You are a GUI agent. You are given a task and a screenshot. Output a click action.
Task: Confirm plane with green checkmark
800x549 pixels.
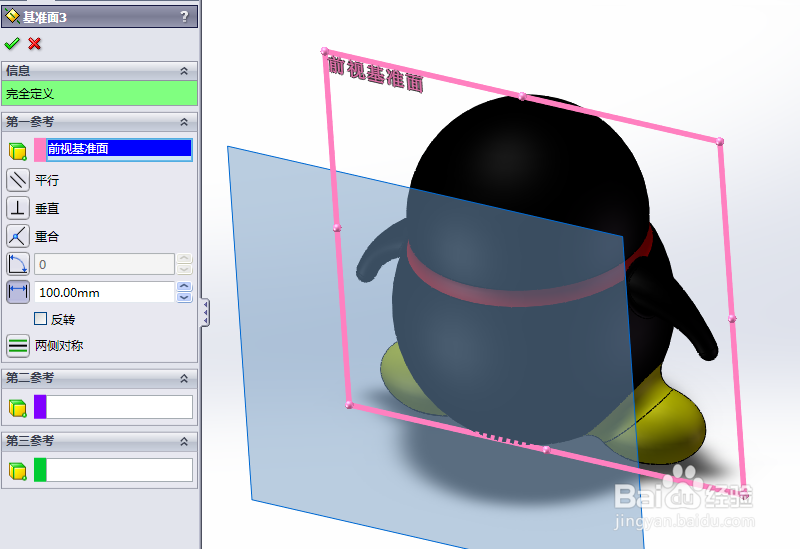tap(12, 44)
